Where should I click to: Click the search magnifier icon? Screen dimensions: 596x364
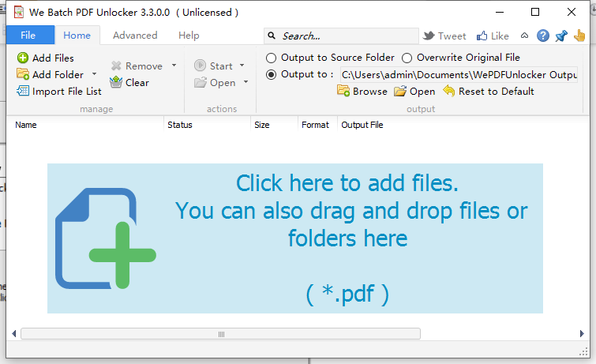coord(272,36)
